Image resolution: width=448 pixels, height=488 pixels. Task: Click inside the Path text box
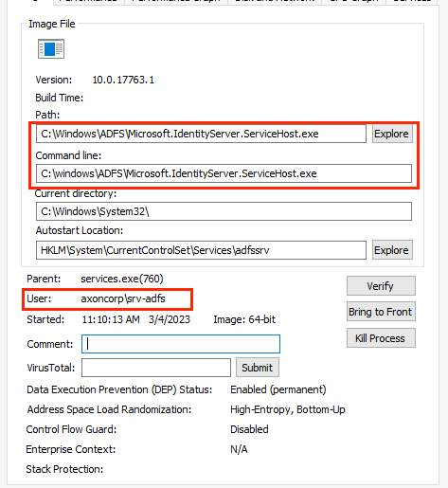201,134
